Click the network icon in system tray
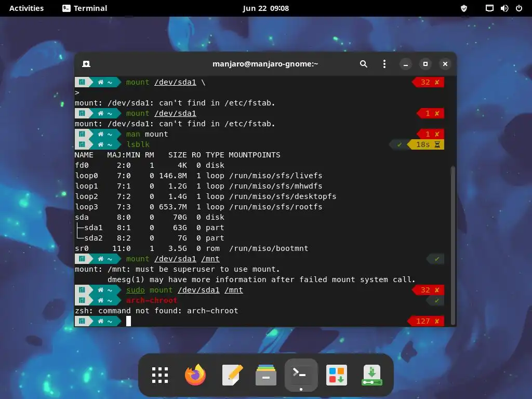The image size is (532, 399). pos(489,8)
